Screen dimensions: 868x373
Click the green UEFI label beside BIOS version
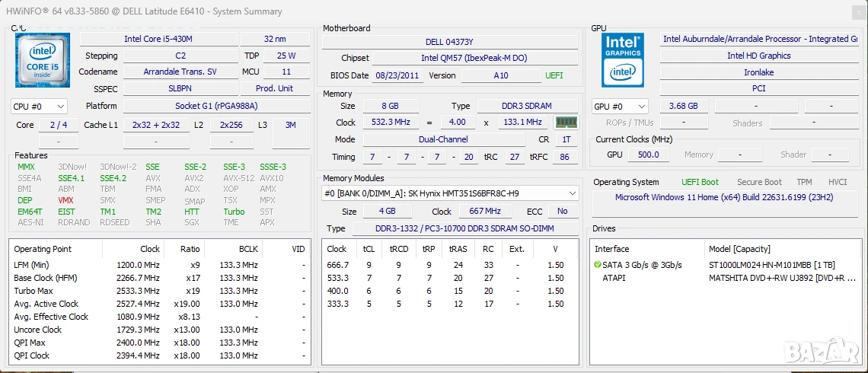tap(554, 76)
